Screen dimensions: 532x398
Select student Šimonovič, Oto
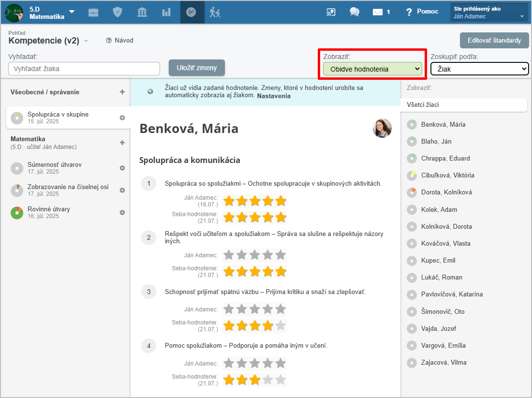point(443,312)
